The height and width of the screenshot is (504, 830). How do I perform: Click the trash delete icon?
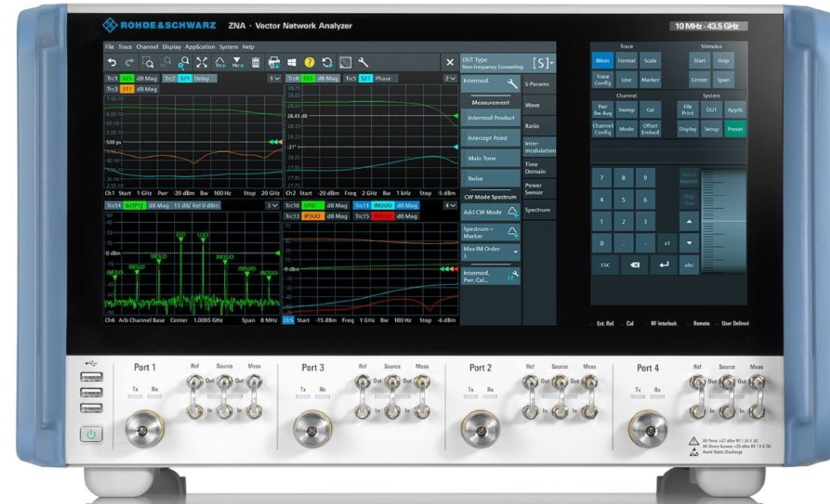(x=255, y=62)
